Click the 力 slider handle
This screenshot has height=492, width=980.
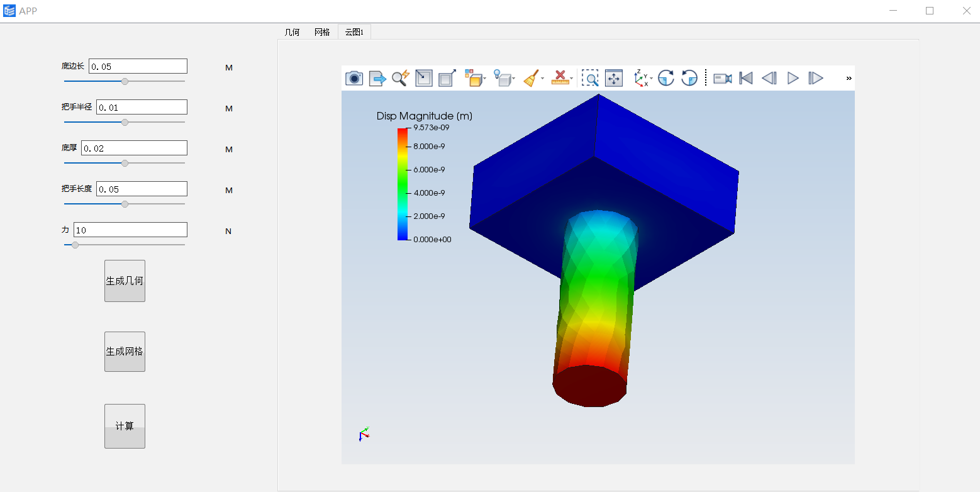point(75,245)
